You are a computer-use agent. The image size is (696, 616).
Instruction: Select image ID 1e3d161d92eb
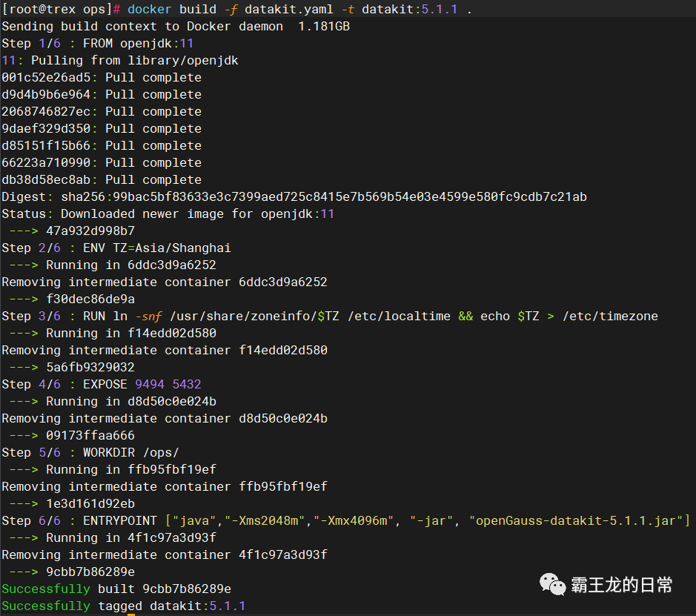90,504
